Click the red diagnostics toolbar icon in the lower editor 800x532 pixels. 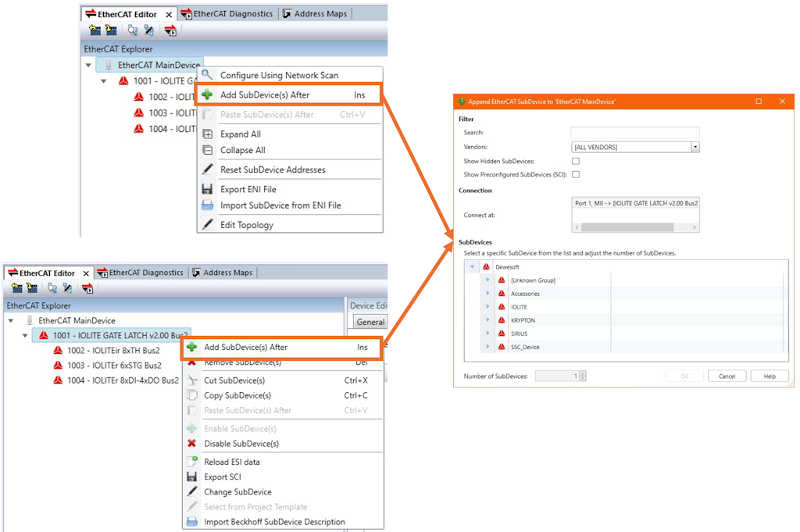87,288
